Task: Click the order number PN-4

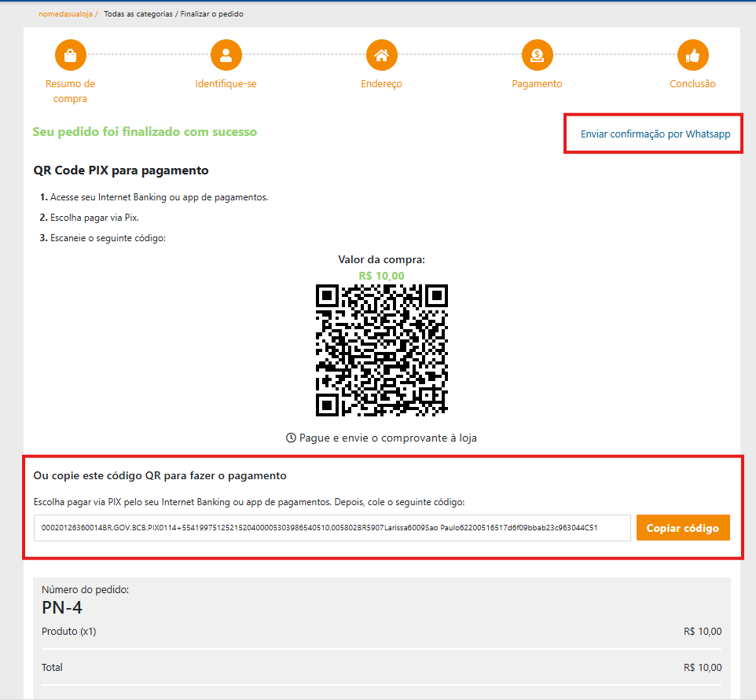Action: (62, 608)
